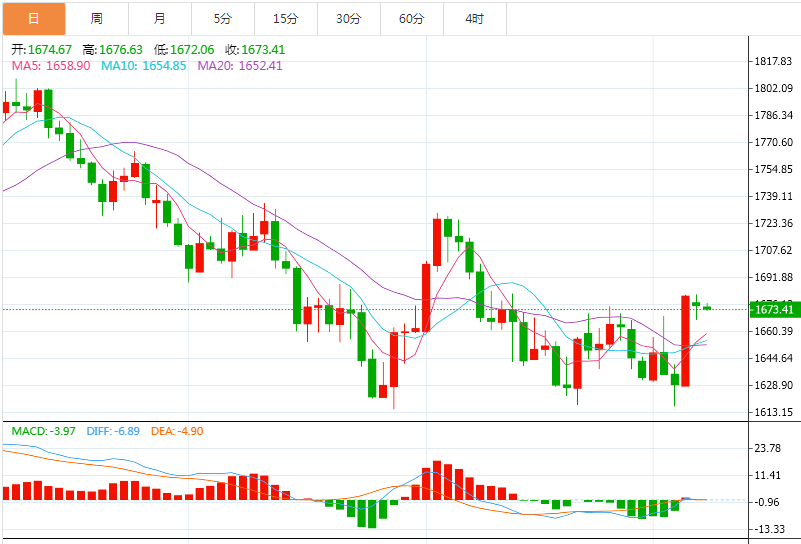Screen dimensions: 801x544
Task: Open the 30分 timeframe tab
Action: click(x=349, y=19)
